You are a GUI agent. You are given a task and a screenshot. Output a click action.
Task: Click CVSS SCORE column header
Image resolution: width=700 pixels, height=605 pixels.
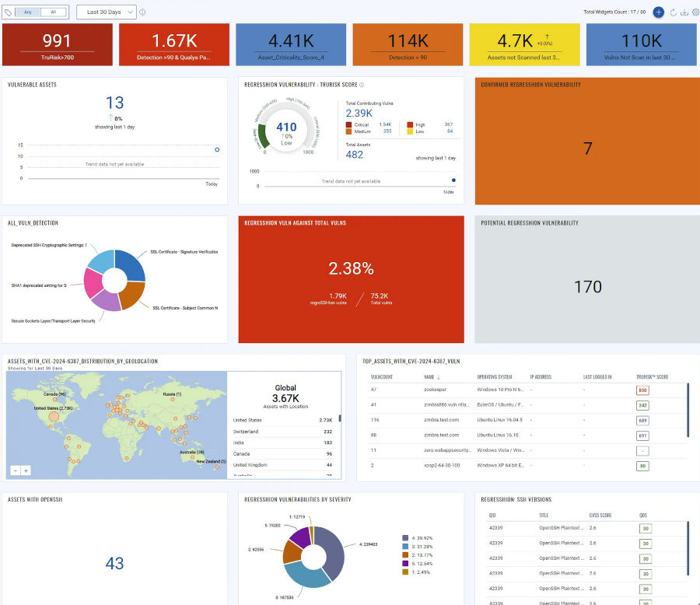click(x=600, y=516)
